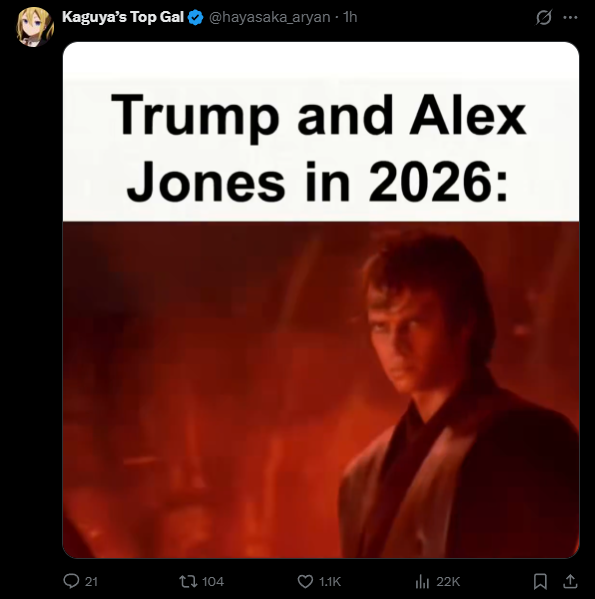Click the blue verified checkmark badge
Screen dimensions: 595x599
(x=196, y=18)
